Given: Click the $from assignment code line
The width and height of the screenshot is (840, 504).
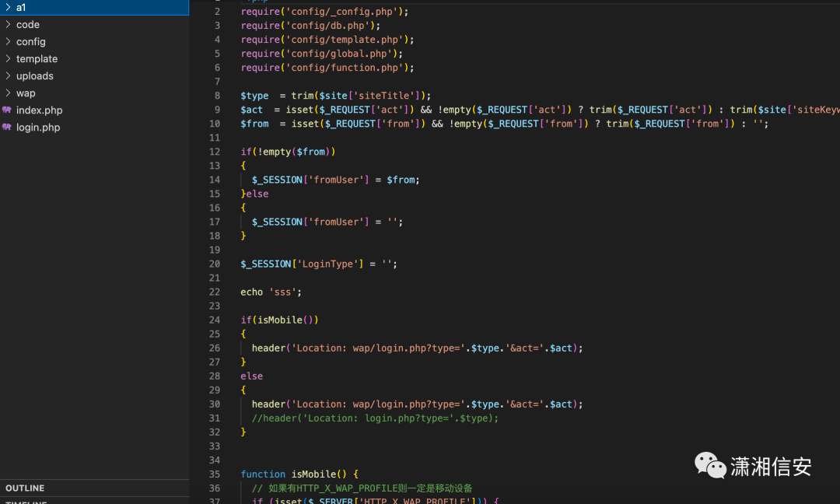Looking at the screenshot, I should click(505, 123).
